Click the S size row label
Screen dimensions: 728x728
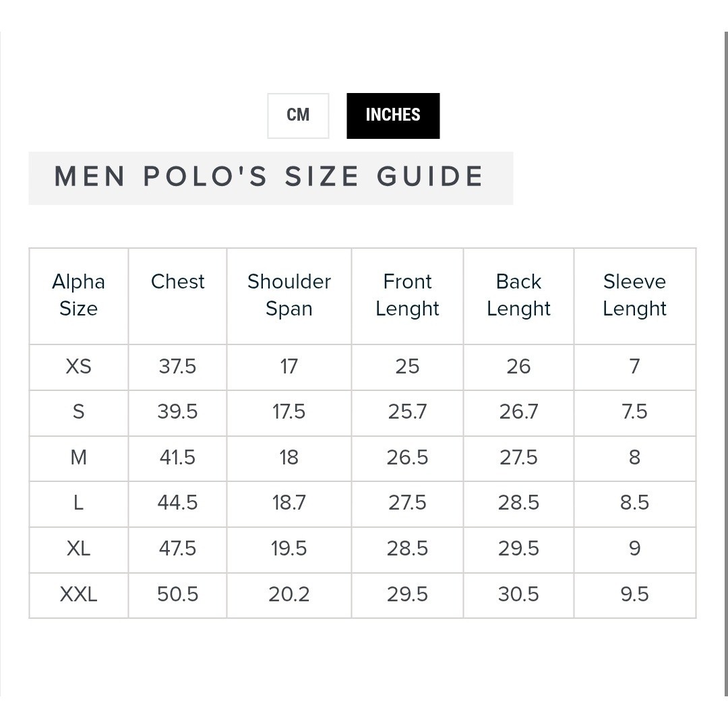(78, 412)
